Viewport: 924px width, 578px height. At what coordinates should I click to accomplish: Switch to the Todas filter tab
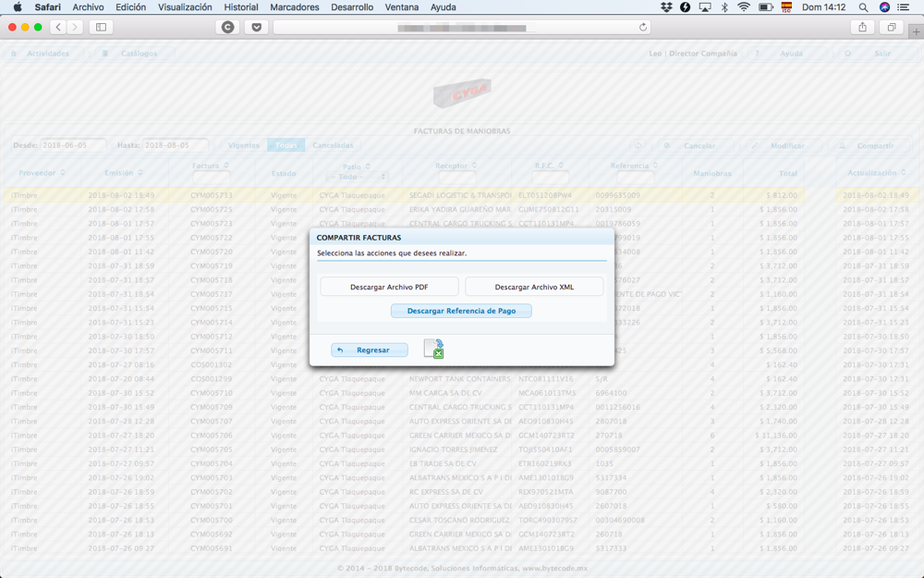(286, 145)
